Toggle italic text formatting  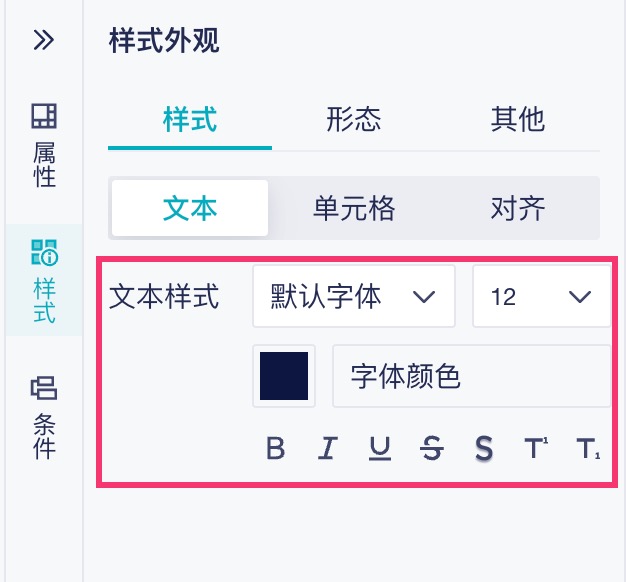pyautogui.click(x=327, y=449)
